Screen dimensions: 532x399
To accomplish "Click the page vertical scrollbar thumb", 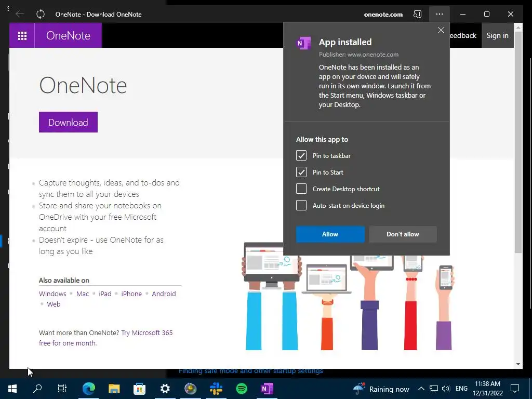I will [518, 142].
